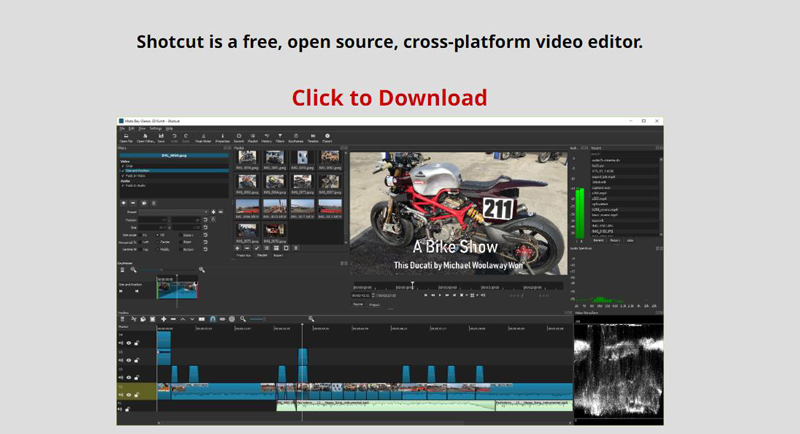Overwrite clip with the timeline down-chevron icon

click(x=192, y=319)
